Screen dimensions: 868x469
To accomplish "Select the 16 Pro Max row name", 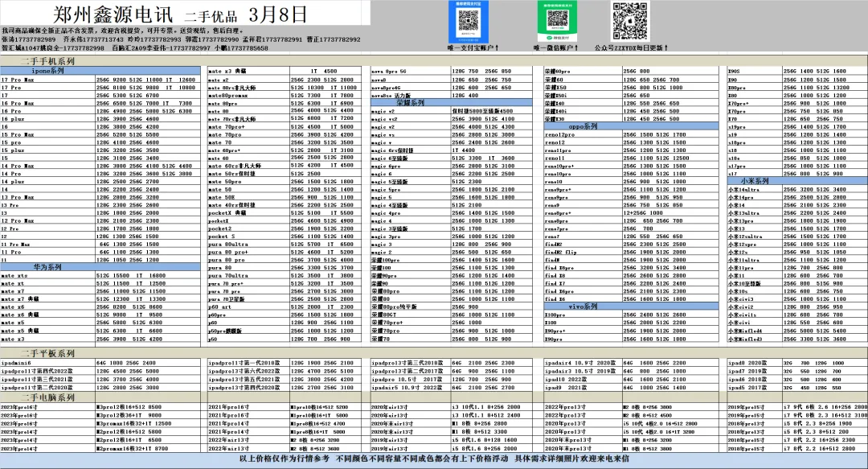I will 18,103.
